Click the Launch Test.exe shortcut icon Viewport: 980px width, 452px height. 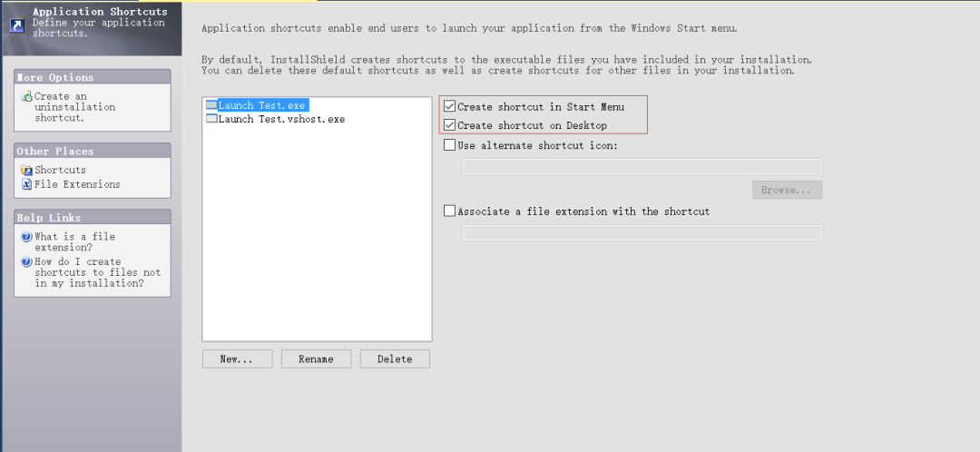[x=211, y=105]
